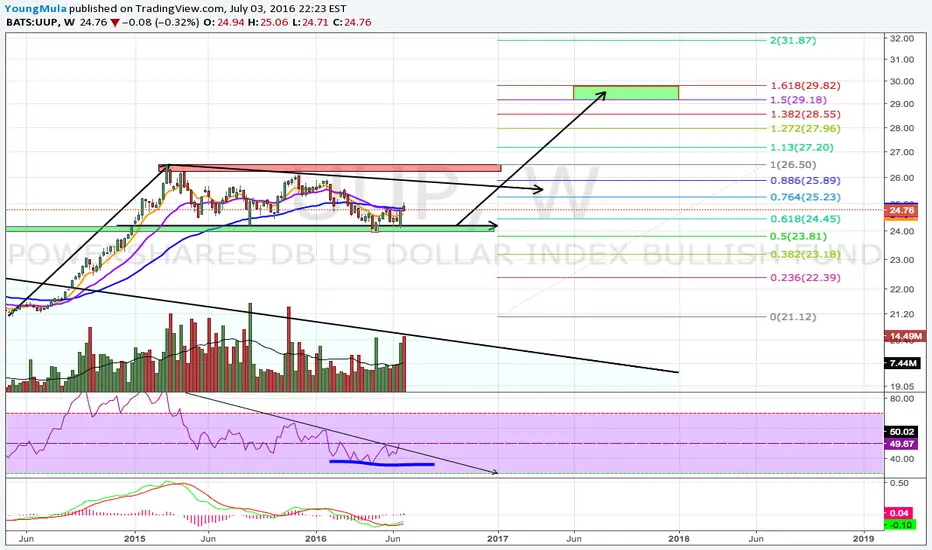
Task: Click 2017 on the time axis
Action: 498,539
